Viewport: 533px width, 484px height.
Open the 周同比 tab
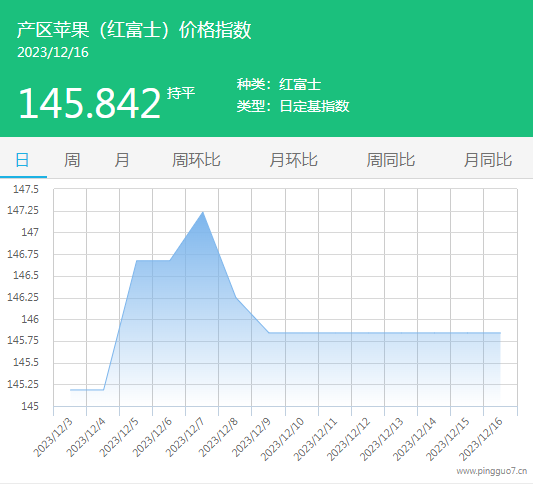coord(391,160)
